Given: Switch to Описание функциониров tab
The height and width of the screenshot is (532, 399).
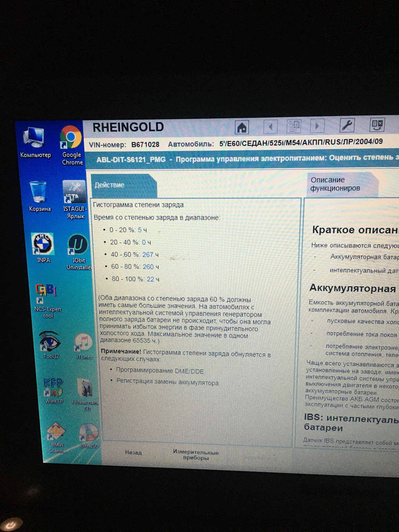Looking at the screenshot, I should point(343,184).
